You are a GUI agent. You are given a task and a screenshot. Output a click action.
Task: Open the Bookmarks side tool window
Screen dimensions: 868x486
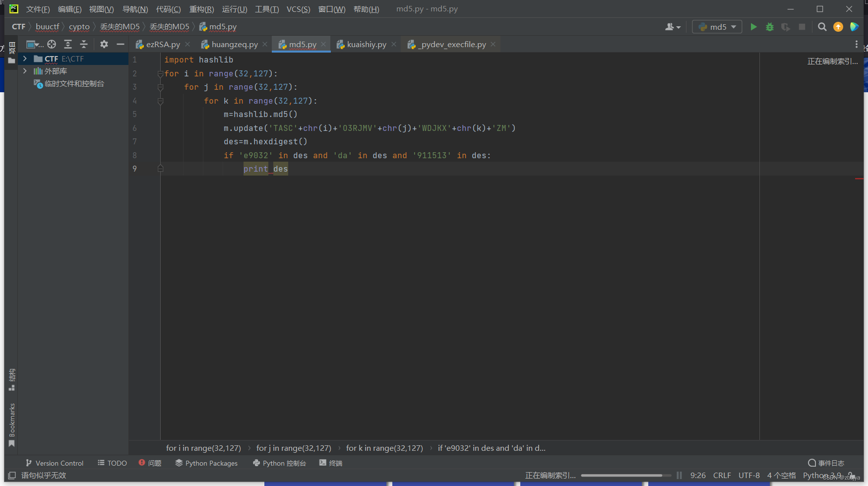coord(12,425)
